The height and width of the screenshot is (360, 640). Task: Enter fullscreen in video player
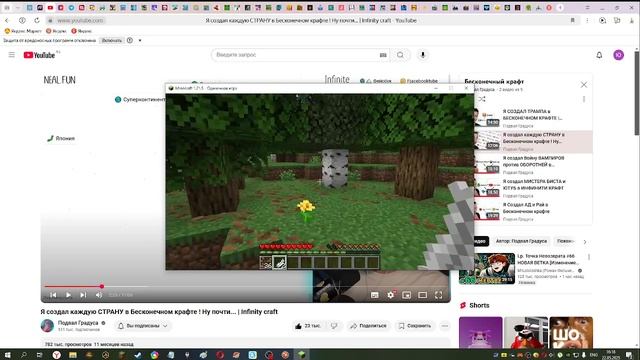tap(438, 295)
